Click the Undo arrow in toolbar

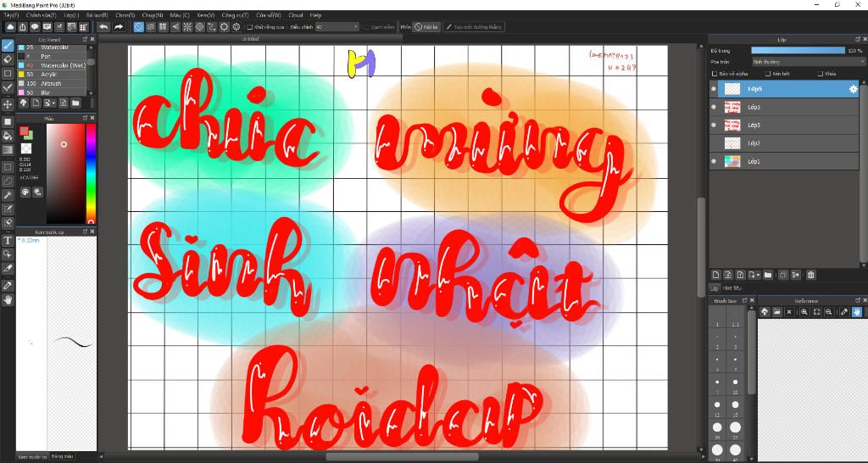[103, 26]
